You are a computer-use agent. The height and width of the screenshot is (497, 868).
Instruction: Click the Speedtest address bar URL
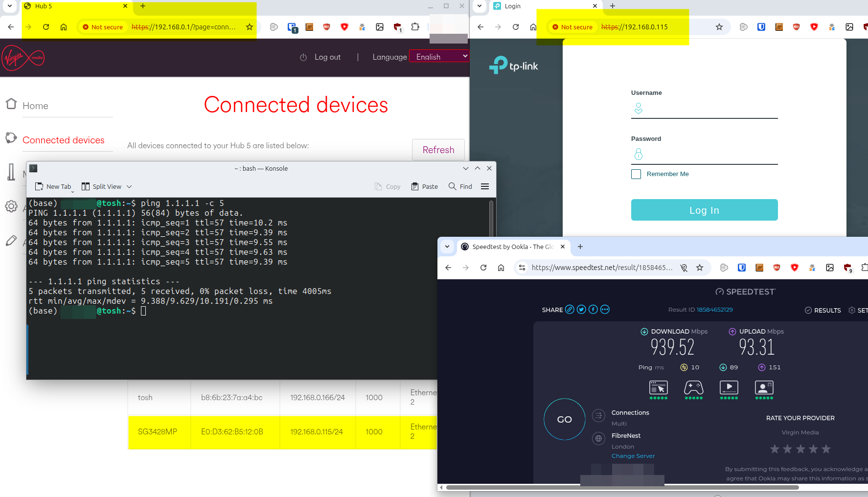pos(602,268)
